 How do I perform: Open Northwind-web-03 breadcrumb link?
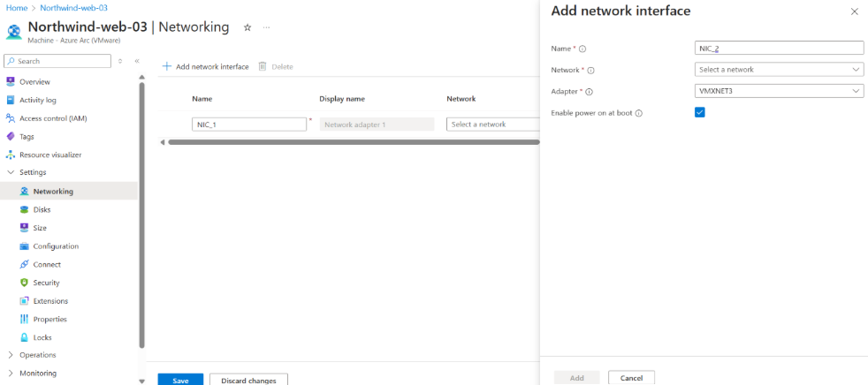[73, 8]
